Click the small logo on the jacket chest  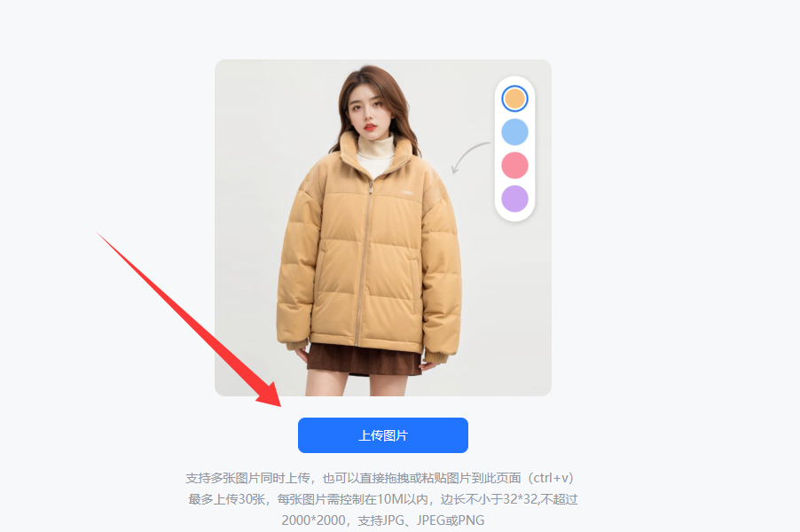[407, 192]
